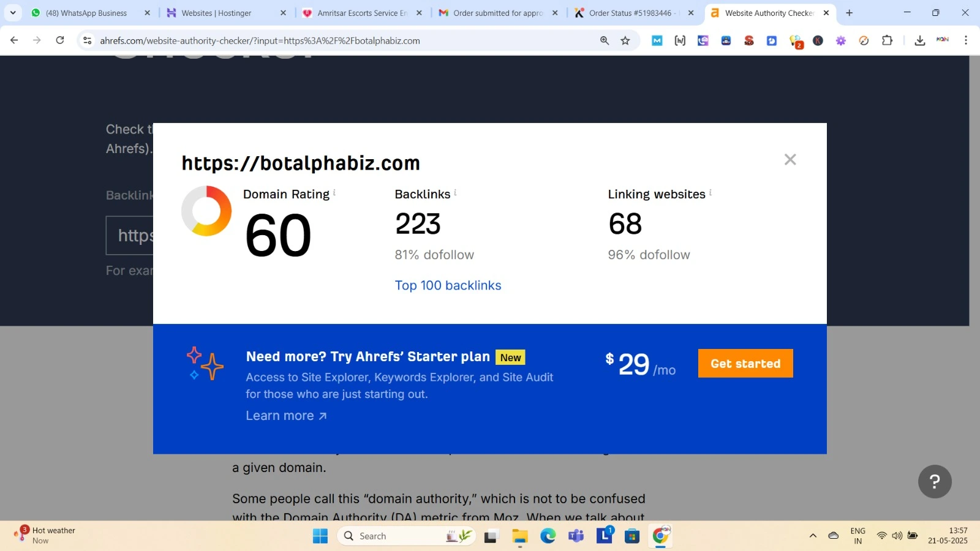Open the Chrome extensions puzzle icon
Screen dimensions: 980x551
click(x=887, y=40)
